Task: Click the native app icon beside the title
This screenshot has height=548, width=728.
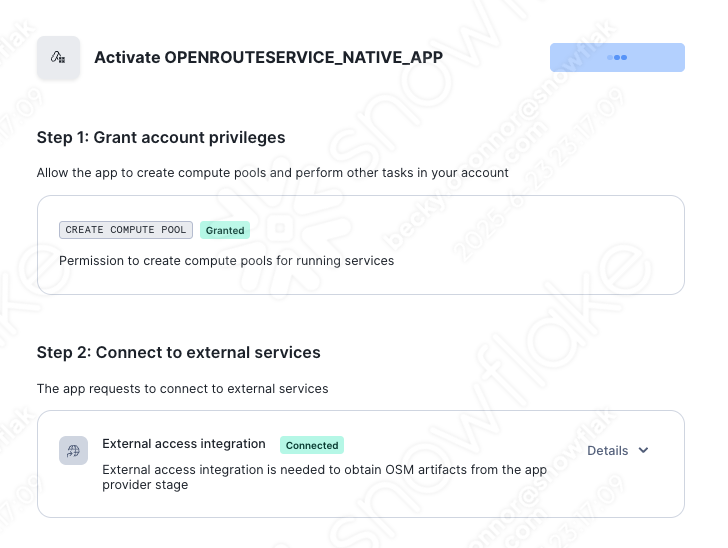Action: click(x=58, y=58)
